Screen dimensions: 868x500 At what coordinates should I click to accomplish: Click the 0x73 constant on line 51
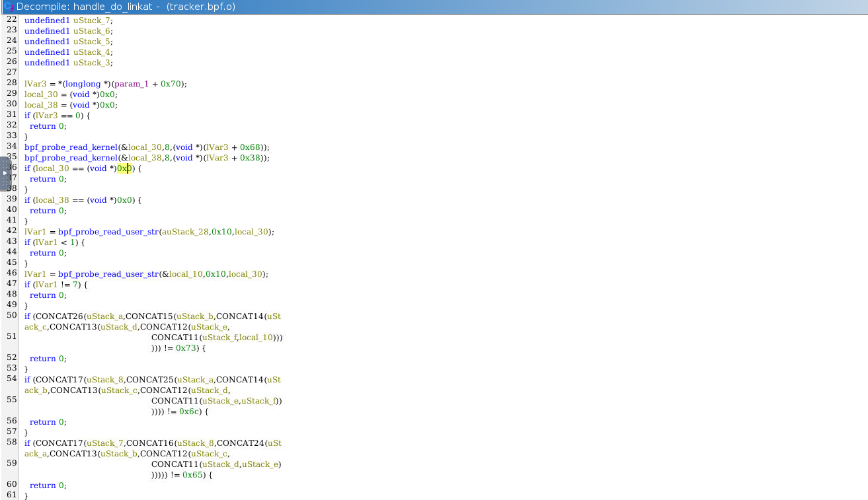point(186,348)
